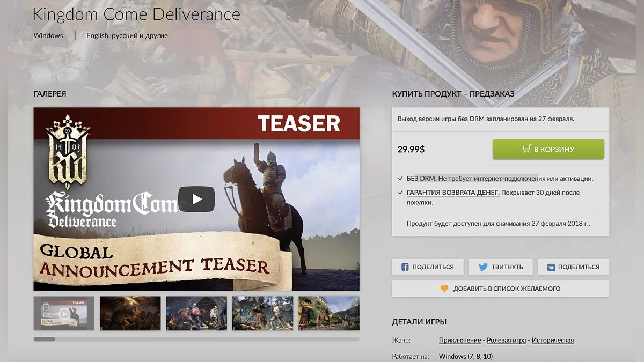Click the Kingdom Come Deliverance page title
The height and width of the screenshot is (362, 644).
pyautogui.click(x=136, y=14)
